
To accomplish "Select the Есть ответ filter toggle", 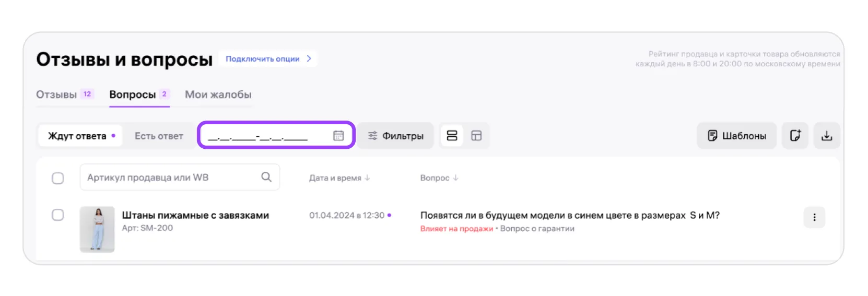I will click(159, 136).
